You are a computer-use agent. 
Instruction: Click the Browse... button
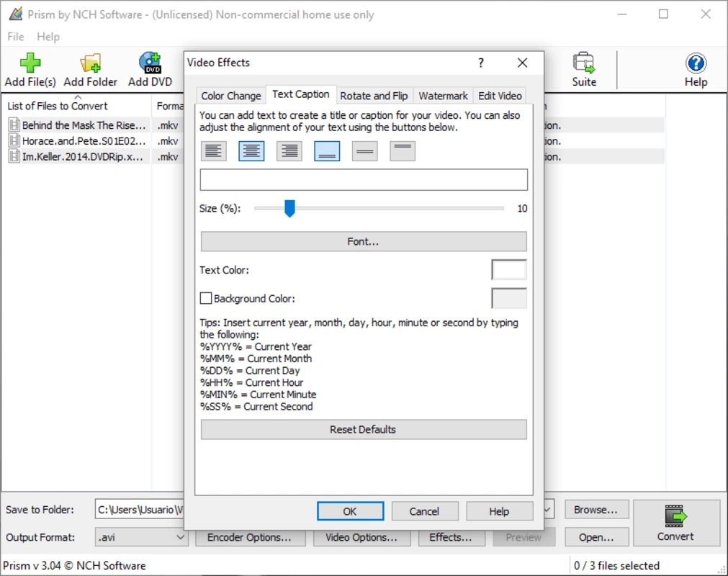pos(596,510)
